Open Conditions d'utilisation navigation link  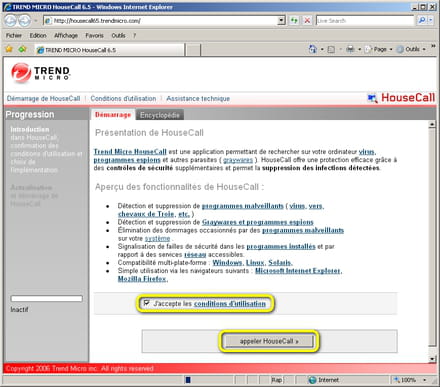(123, 99)
